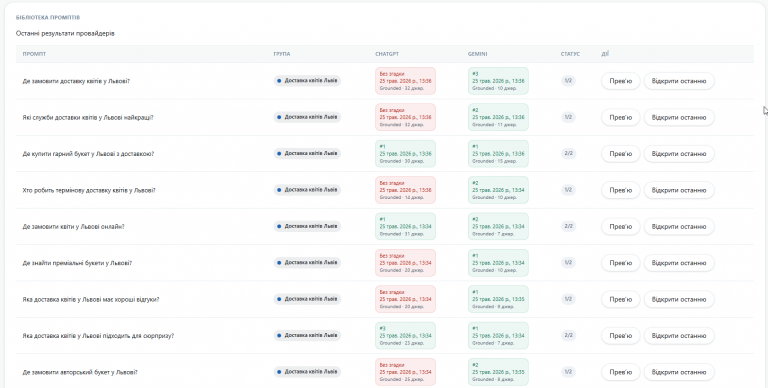Click Gemini '#1' card for 'Де купити гарний букет'
The image size is (768, 388).
498,154
